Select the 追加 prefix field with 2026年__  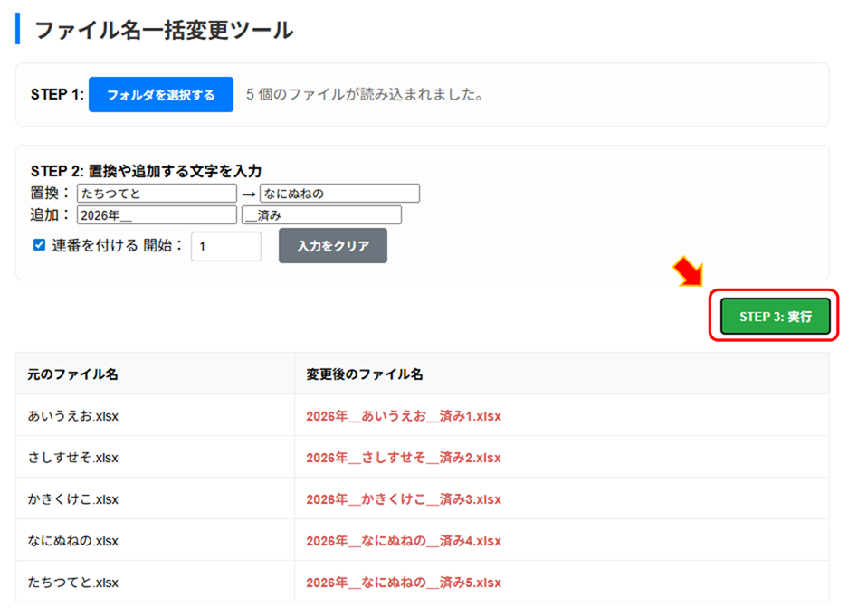point(157,215)
